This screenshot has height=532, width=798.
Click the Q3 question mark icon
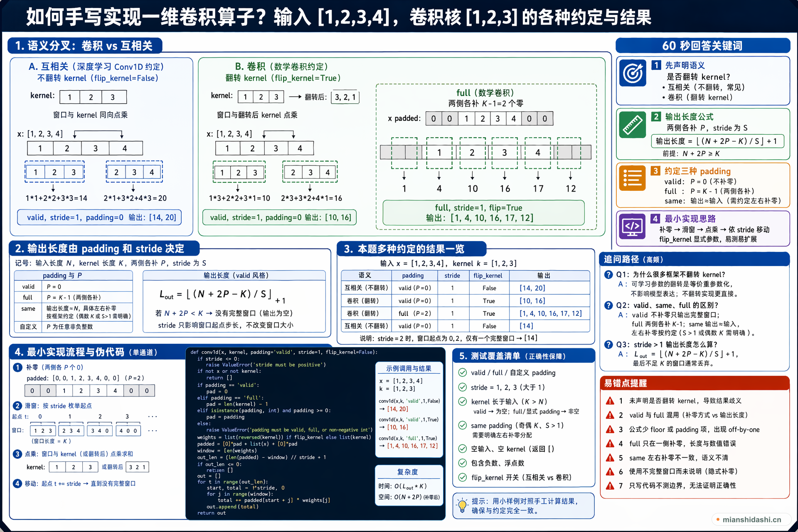(608, 345)
